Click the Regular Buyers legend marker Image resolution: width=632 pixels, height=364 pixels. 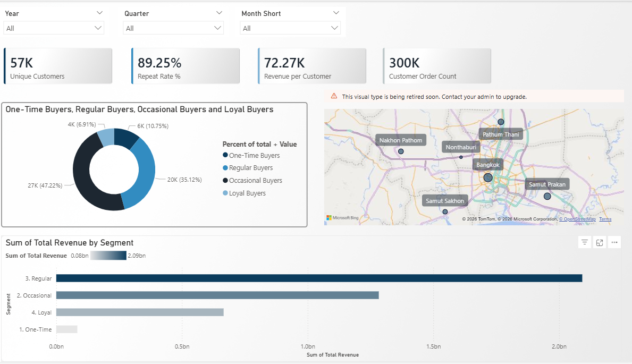click(x=225, y=167)
